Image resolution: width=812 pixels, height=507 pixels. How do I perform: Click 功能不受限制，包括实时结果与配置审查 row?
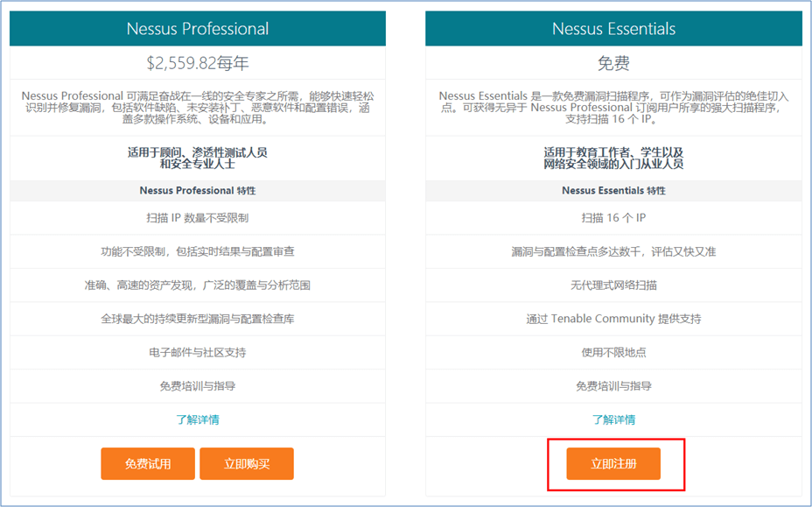coord(197,251)
